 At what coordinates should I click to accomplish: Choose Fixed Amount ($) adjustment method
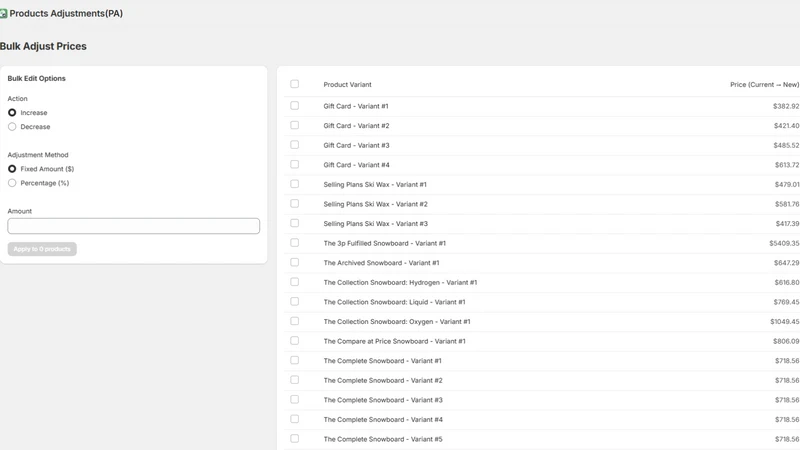coord(12,168)
